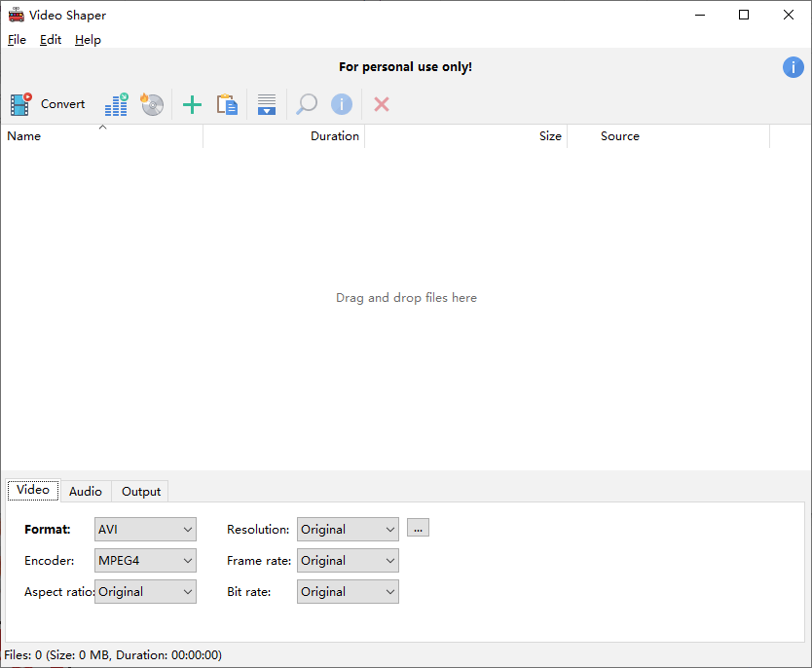
Task: Click the 'Drag and drop files here' text
Action: point(407,298)
